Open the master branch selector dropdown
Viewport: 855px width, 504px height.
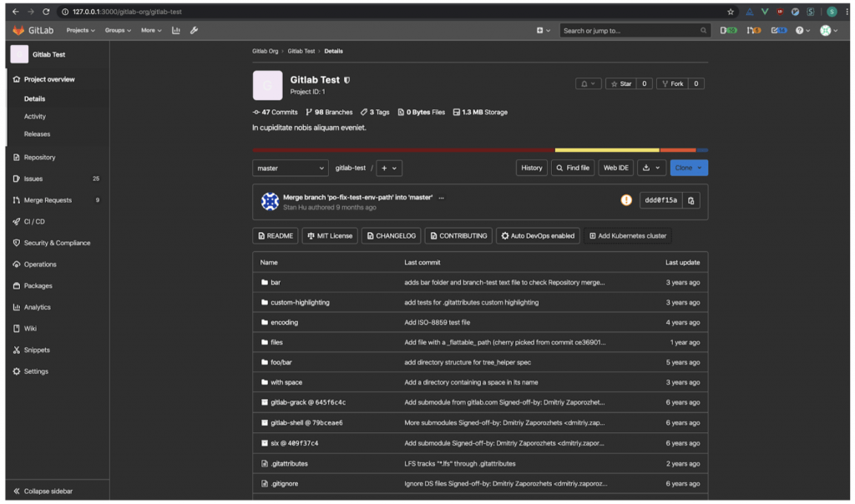pos(290,169)
